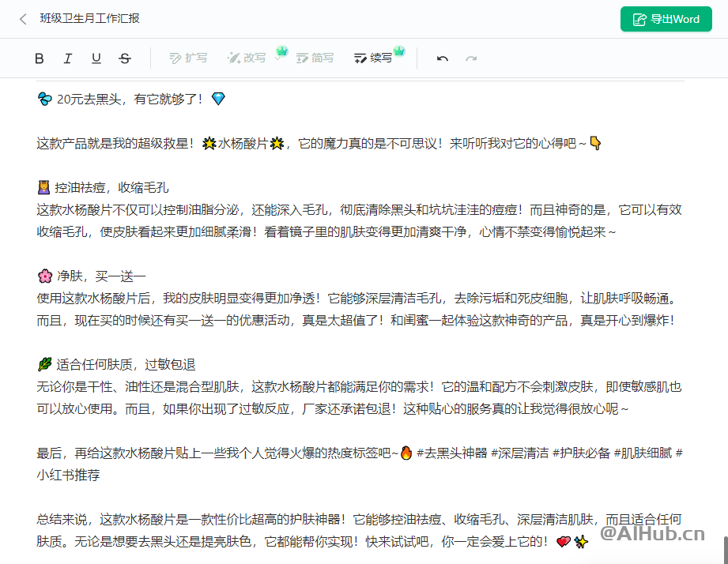The height and width of the screenshot is (564, 728).
Task: Click the 续写 continue-writing tool
Action: [373, 58]
